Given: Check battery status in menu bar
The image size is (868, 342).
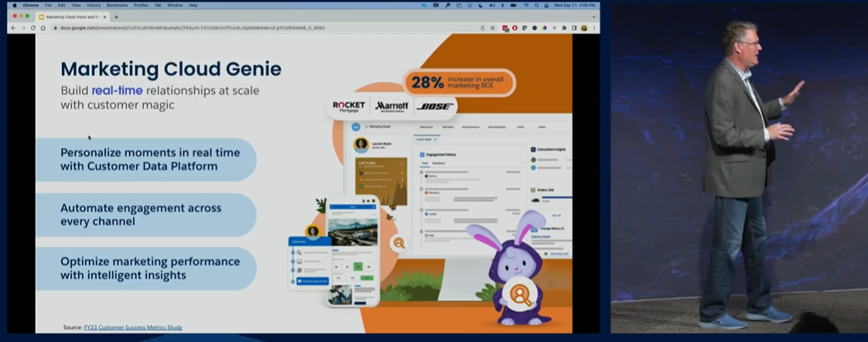Looking at the screenshot, I should coord(513,5).
